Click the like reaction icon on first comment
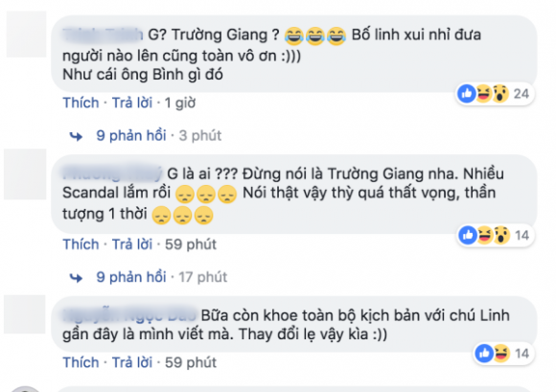556x392 pixels. click(x=467, y=94)
